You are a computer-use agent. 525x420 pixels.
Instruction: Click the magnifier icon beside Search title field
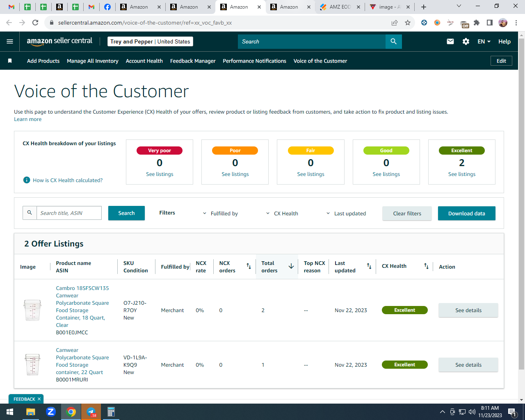point(30,213)
